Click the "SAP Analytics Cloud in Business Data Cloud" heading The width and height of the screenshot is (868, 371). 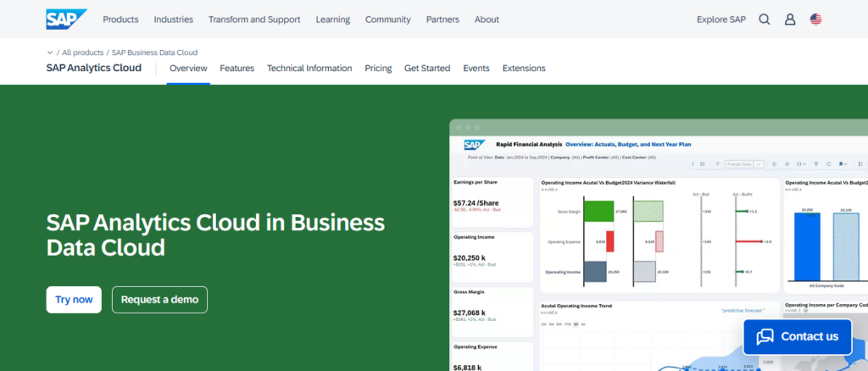[215, 235]
